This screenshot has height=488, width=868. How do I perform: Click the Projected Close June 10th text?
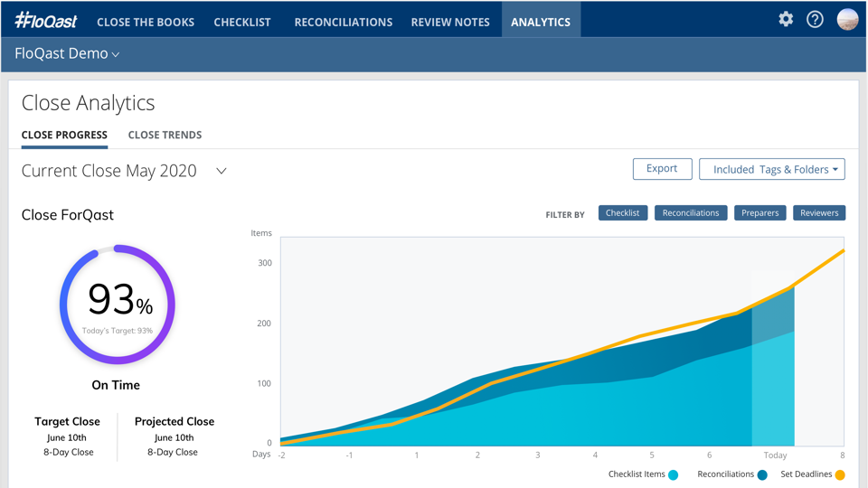tap(174, 436)
